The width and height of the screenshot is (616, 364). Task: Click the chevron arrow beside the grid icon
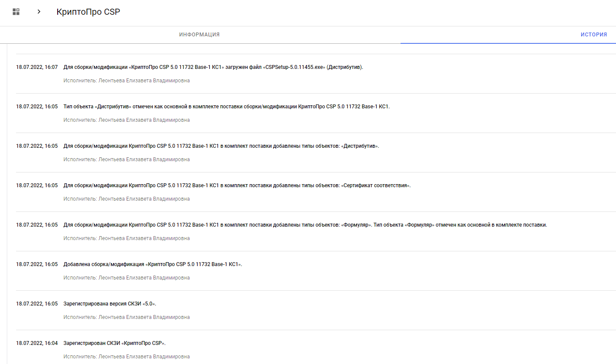(x=39, y=12)
